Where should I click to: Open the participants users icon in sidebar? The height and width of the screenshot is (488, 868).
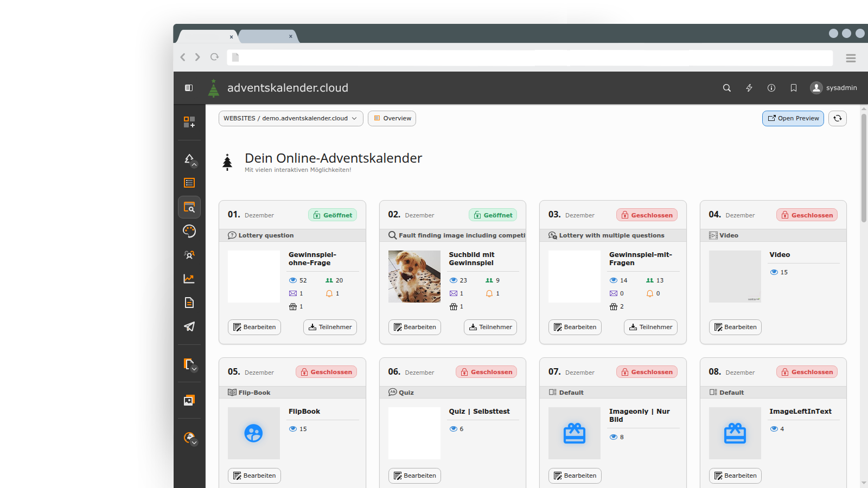[x=189, y=255]
